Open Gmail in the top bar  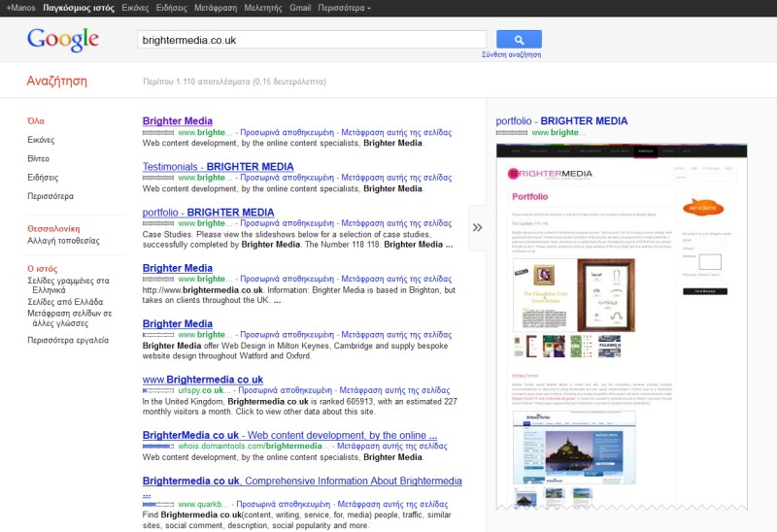pyautogui.click(x=300, y=8)
